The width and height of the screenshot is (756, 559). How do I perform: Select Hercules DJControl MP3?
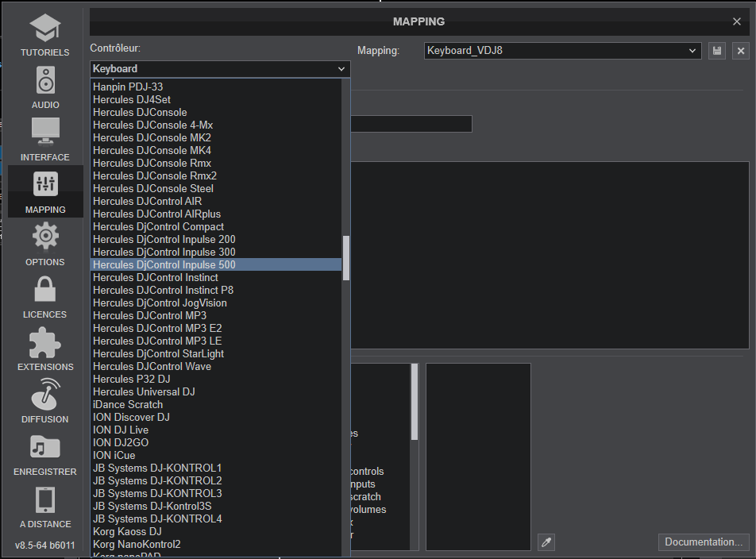(216, 315)
